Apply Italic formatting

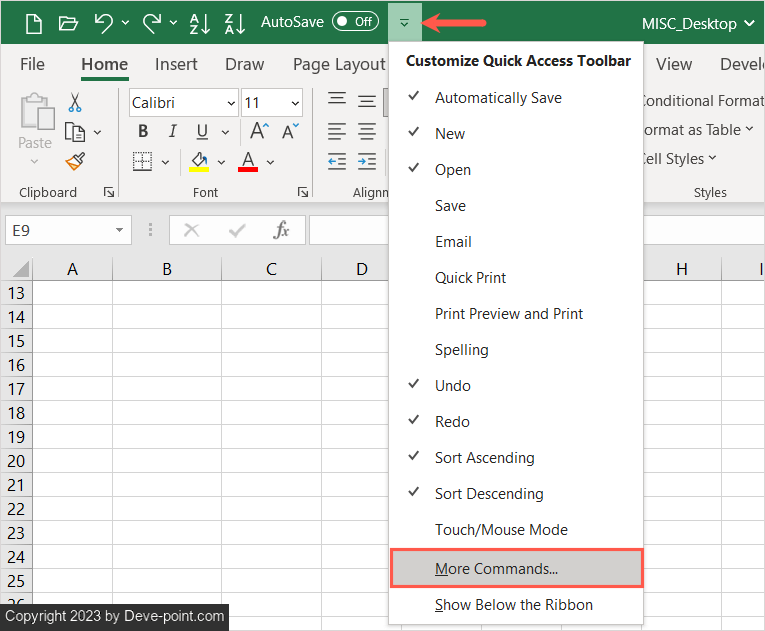[x=172, y=132]
